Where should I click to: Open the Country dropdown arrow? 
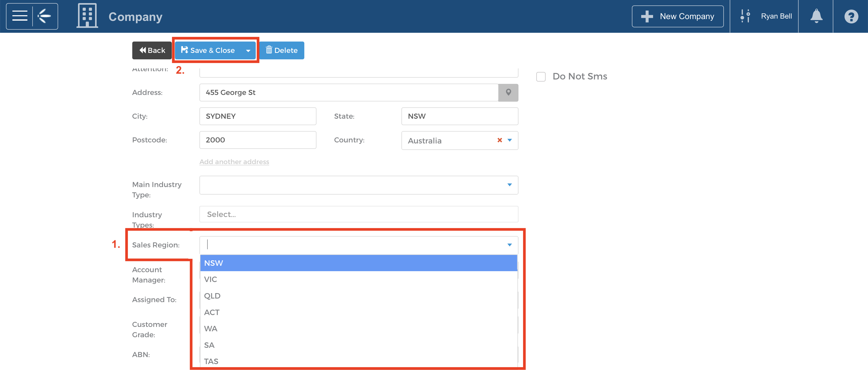point(509,140)
